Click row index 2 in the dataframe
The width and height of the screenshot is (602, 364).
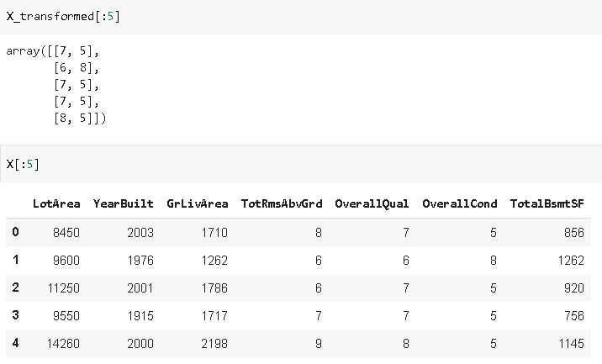[x=15, y=288]
